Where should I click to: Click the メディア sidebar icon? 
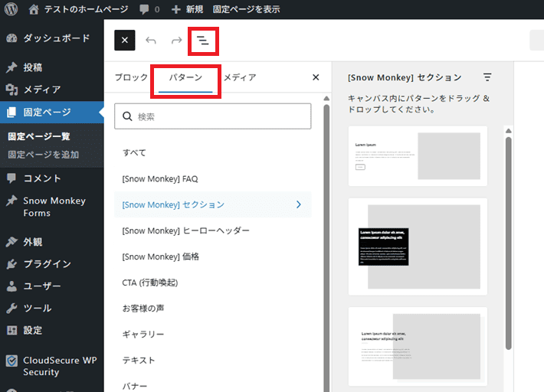[11, 90]
